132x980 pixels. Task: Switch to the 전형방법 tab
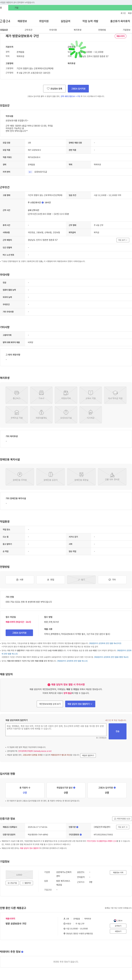point(102,30)
